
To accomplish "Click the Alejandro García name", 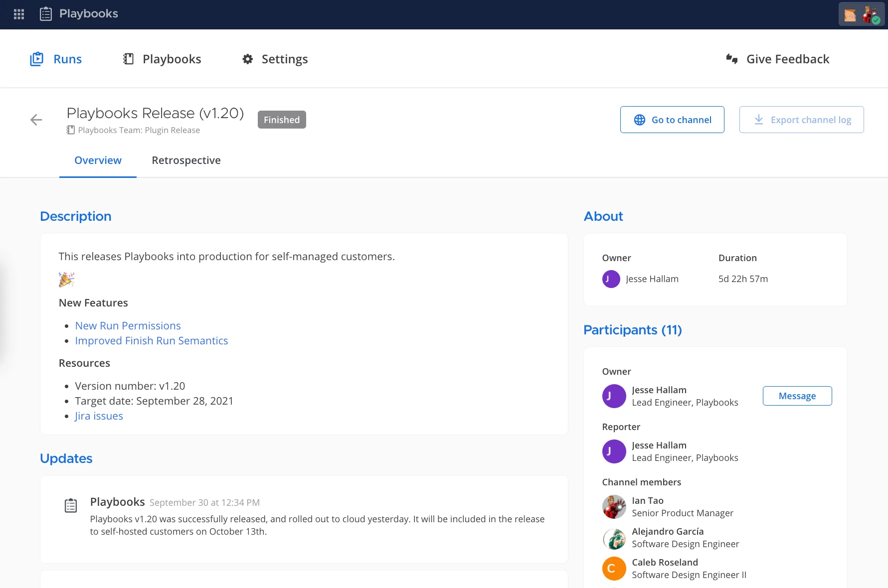I will pos(668,532).
